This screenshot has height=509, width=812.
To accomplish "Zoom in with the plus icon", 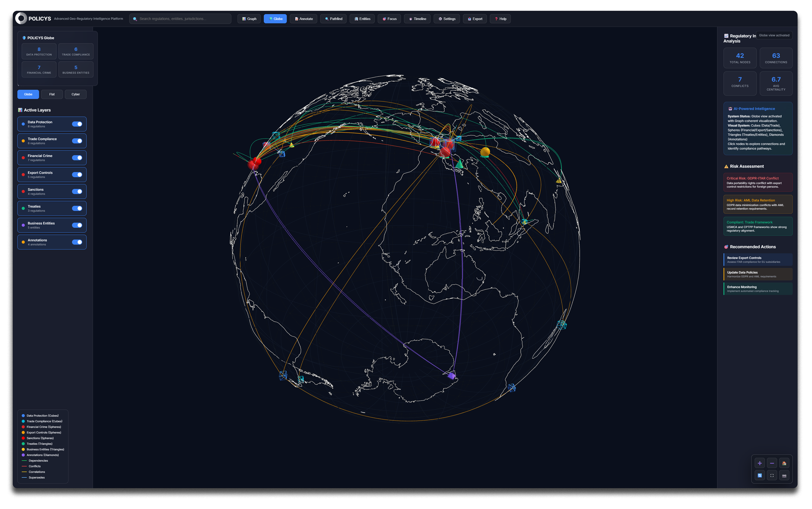I will (x=759, y=463).
